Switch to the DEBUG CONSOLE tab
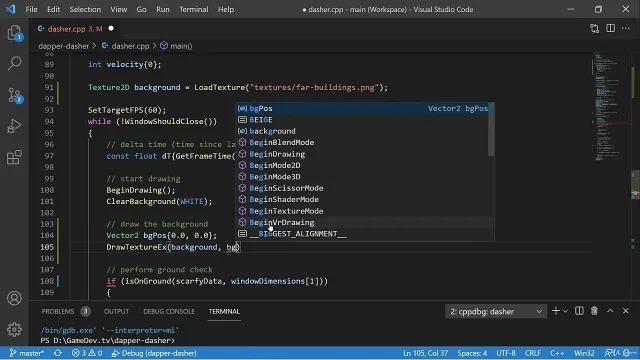 [169, 311]
